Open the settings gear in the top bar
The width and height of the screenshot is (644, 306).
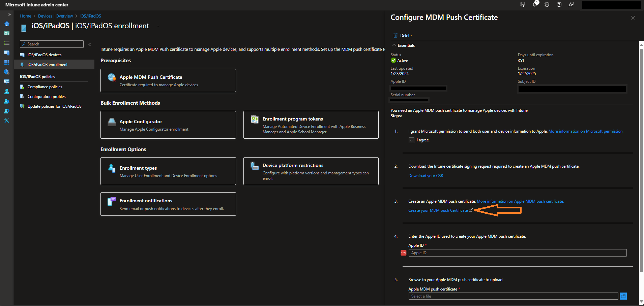point(547,5)
